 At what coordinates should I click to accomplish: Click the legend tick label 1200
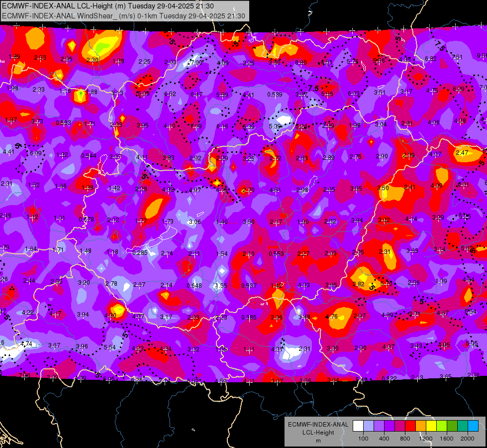426,439
